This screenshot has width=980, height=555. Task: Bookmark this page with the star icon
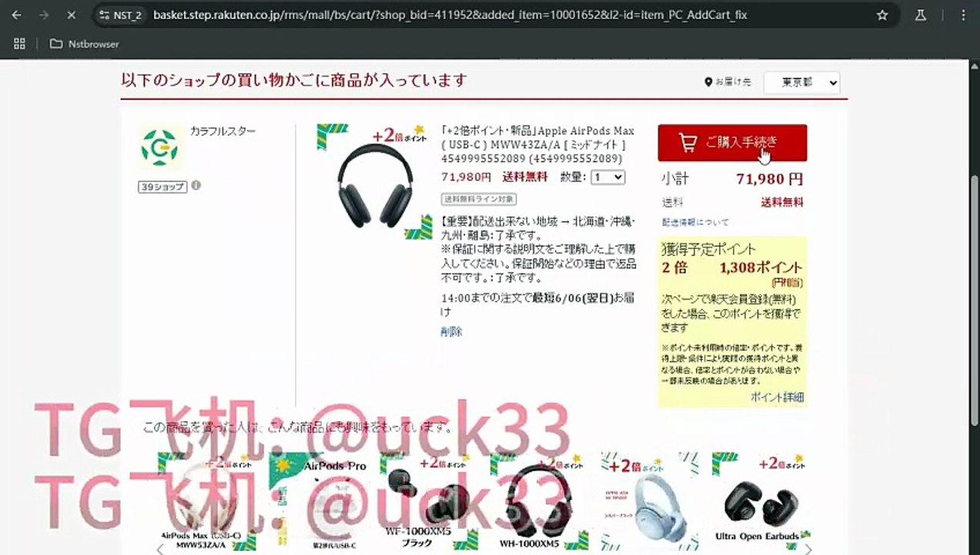pyautogui.click(x=882, y=15)
